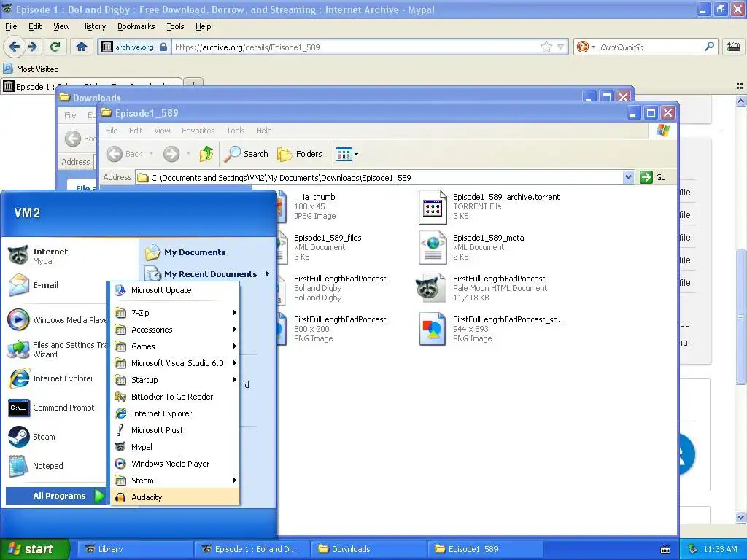Screen dimensions: 747x560
Task: Open Internet Explorer in programs submenu
Action: (x=175, y=413)
